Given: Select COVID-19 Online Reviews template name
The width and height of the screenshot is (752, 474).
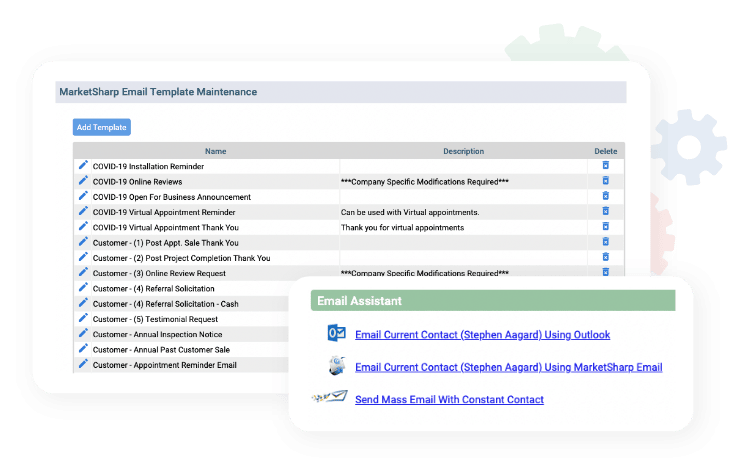Looking at the screenshot, I should (x=137, y=182).
